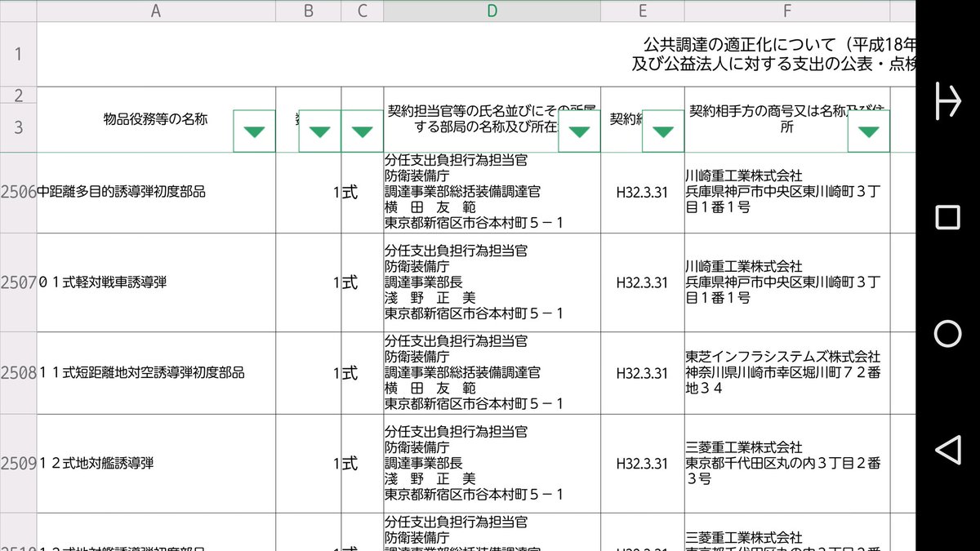The width and height of the screenshot is (980, 551).
Task: Select column F header
Action: [x=787, y=11]
